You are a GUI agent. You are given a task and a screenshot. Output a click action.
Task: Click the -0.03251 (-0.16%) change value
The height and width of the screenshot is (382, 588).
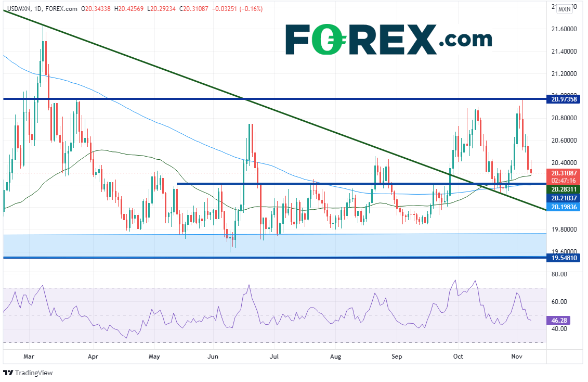(x=238, y=9)
